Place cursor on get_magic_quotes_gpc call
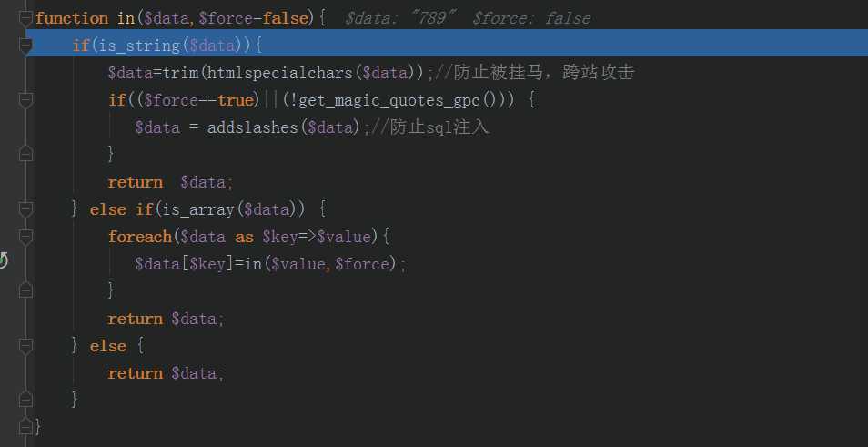 389,100
